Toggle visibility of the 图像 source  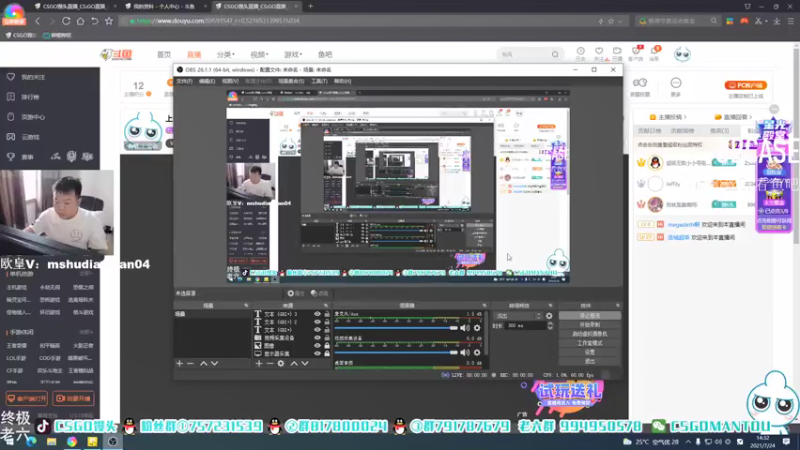[x=317, y=345]
